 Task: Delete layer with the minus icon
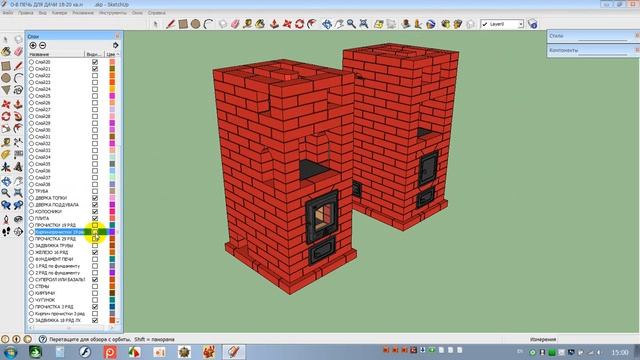coord(42,45)
